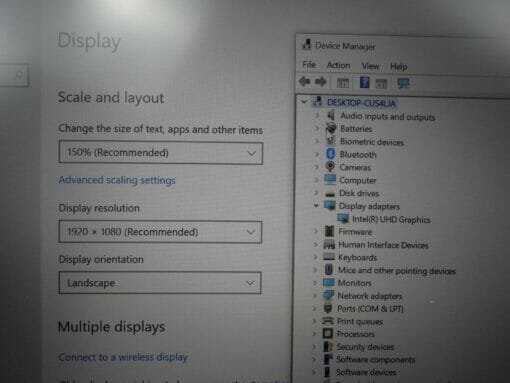Click the toolbar icon right of the Help icon
The height and width of the screenshot is (383, 510).
[x=381, y=83]
